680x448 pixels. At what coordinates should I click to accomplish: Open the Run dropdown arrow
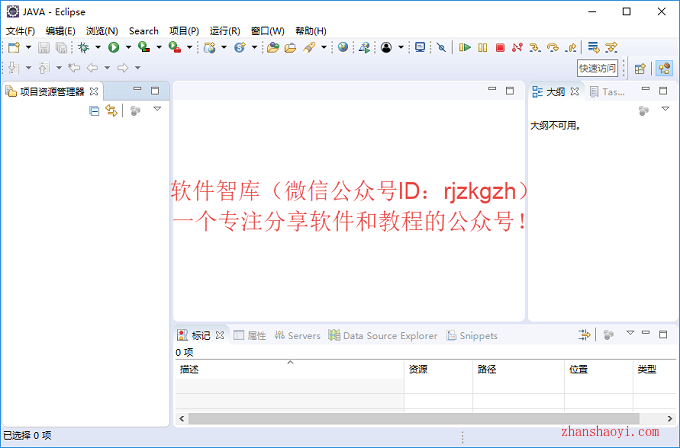point(128,47)
